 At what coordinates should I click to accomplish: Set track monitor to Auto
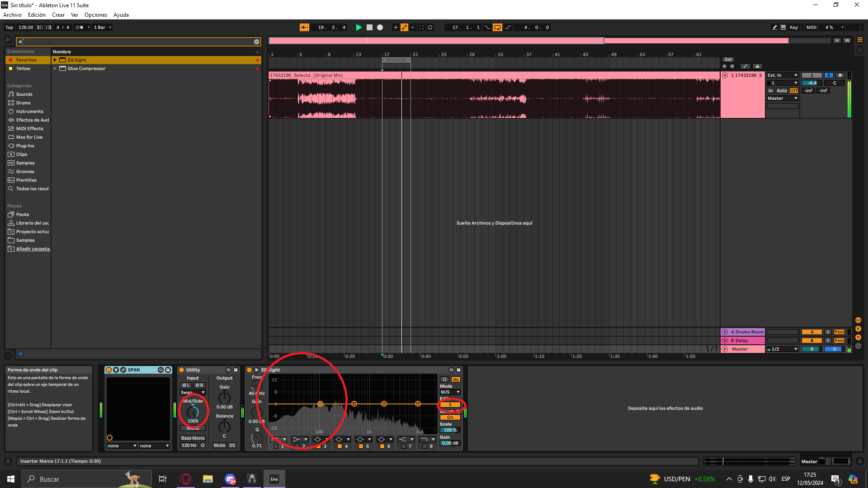point(782,91)
